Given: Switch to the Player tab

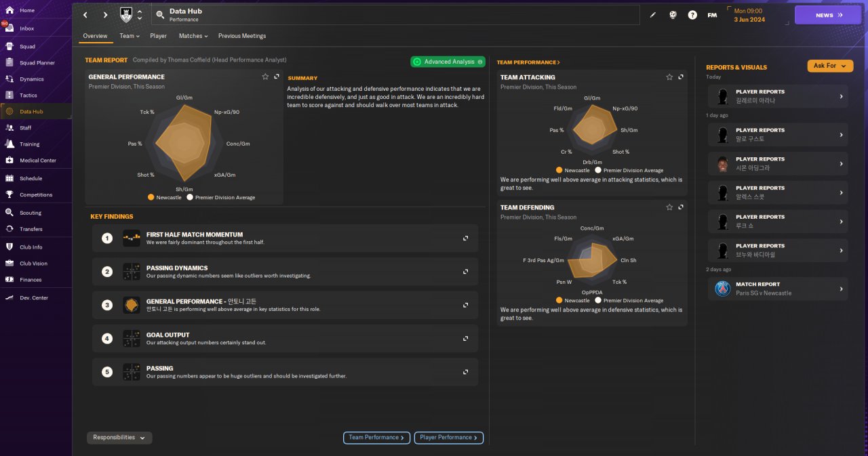Looking at the screenshot, I should click(158, 36).
